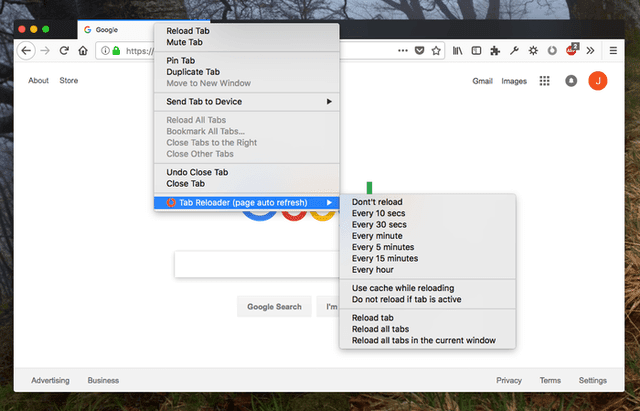Open the Library bookshelf icon
Image resolution: width=640 pixels, height=411 pixels.
[458, 50]
